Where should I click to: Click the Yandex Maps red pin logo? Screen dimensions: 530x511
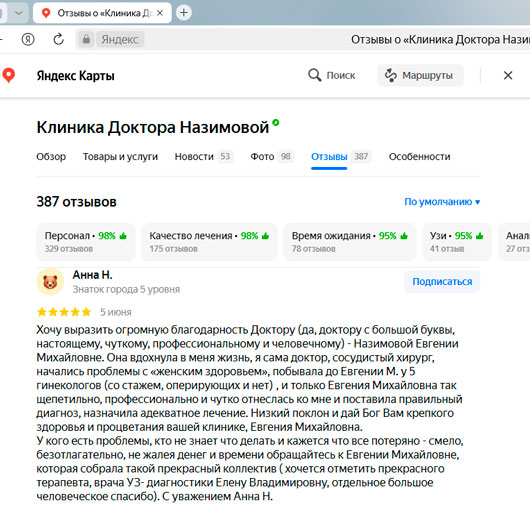tap(8, 75)
